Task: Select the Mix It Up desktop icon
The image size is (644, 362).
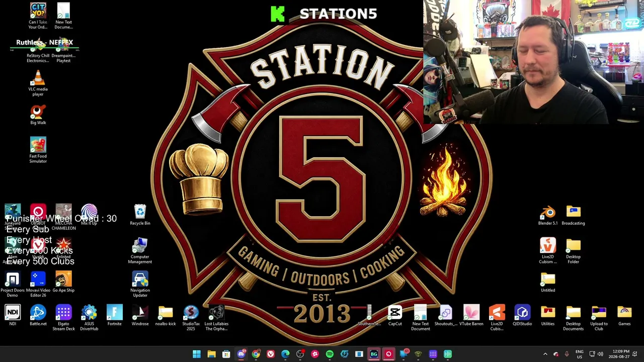Action: point(89,215)
